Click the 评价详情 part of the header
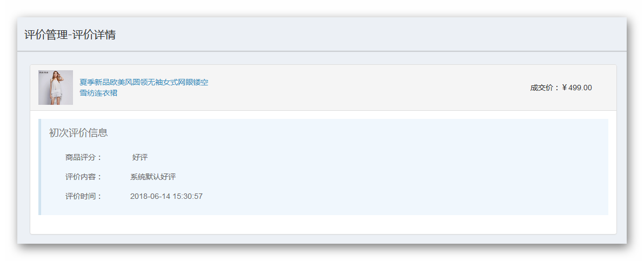The image size is (644, 261). coord(94,35)
